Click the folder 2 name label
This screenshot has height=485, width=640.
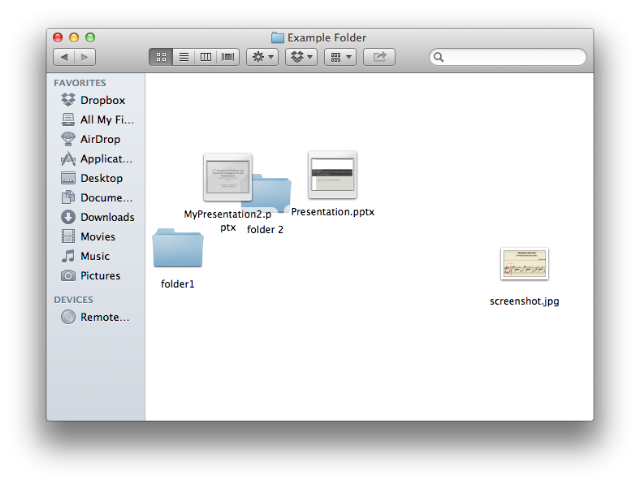point(265,229)
